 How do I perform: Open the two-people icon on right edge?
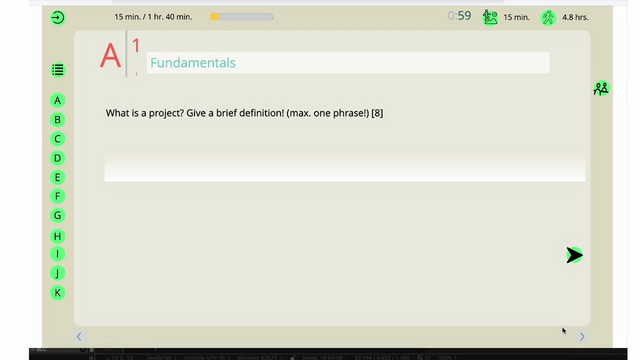coord(601,88)
